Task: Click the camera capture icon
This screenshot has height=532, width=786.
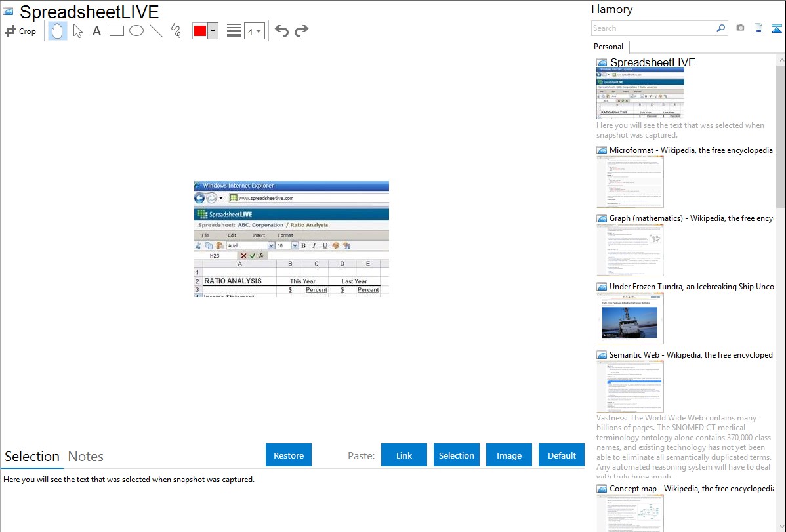Action: pyautogui.click(x=740, y=28)
